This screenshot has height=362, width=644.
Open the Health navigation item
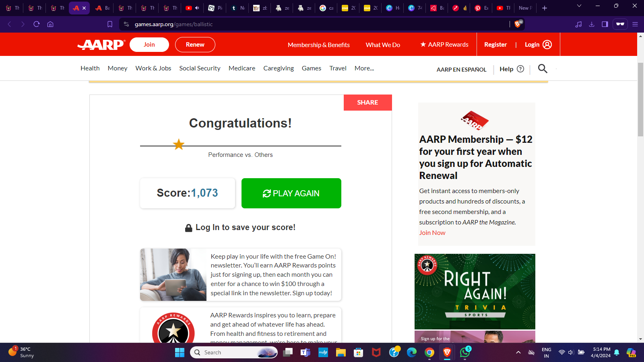[x=90, y=68]
